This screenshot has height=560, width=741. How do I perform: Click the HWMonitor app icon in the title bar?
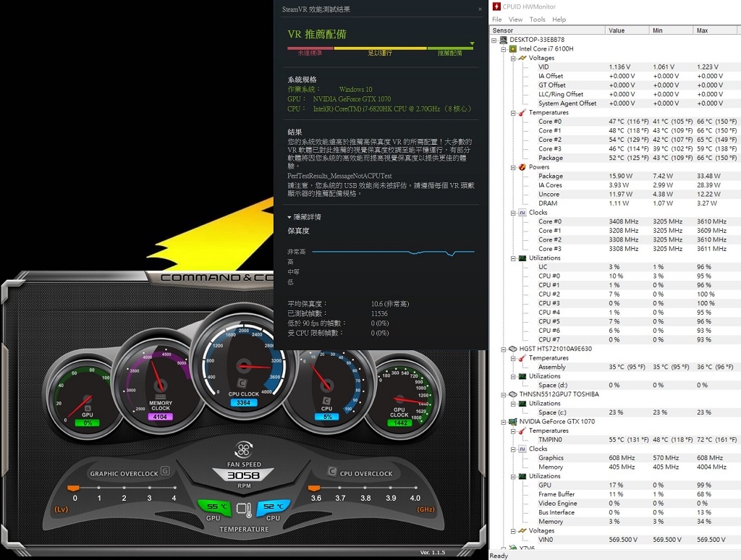click(x=496, y=6)
